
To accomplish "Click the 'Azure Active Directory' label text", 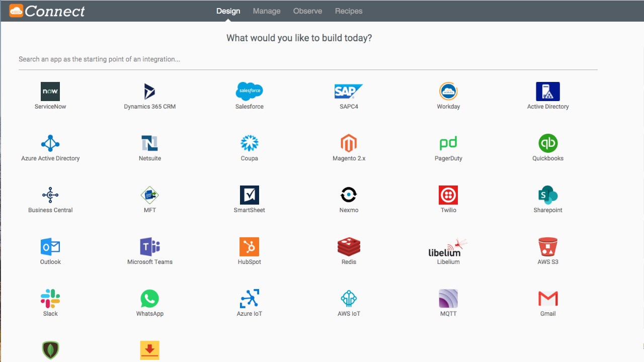I will tap(50, 158).
